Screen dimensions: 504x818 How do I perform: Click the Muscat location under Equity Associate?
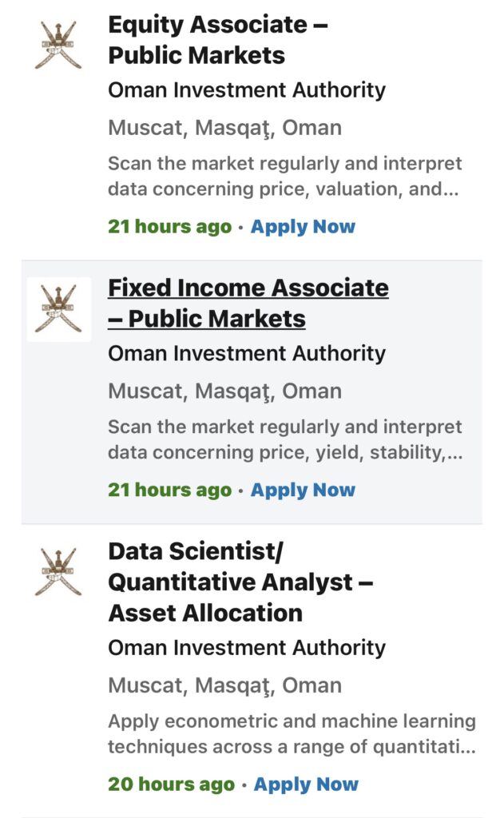pos(224,128)
